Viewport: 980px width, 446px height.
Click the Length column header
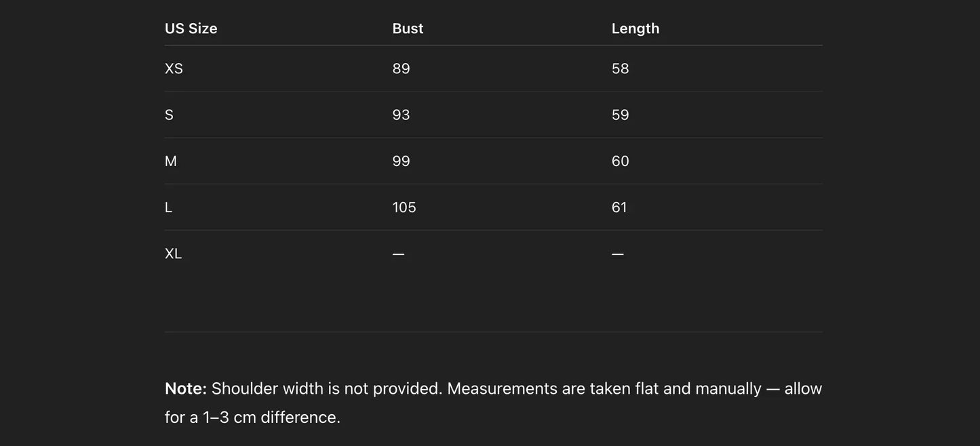point(635,28)
